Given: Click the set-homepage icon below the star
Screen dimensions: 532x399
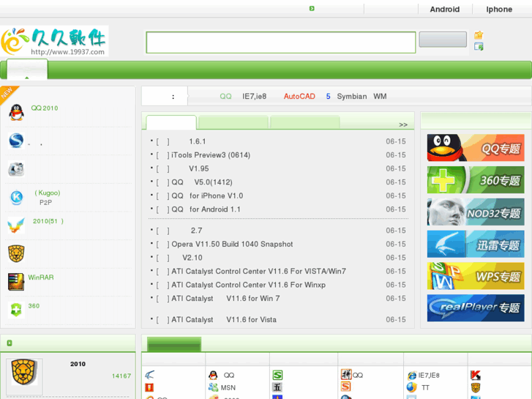Looking at the screenshot, I should 479,47.
